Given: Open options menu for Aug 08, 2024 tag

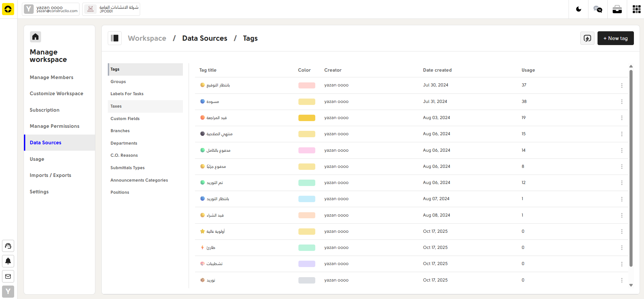Looking at the screenshot, I should [622, 215].
